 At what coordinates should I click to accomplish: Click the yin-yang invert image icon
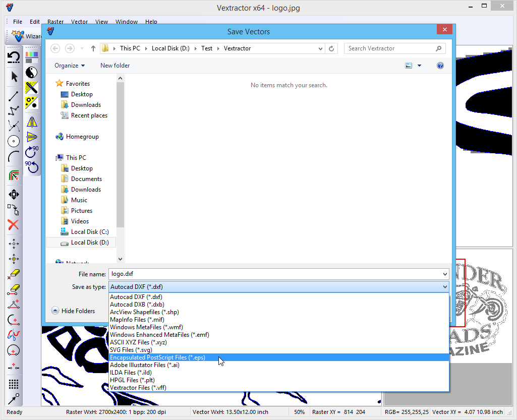click(32, 73)
